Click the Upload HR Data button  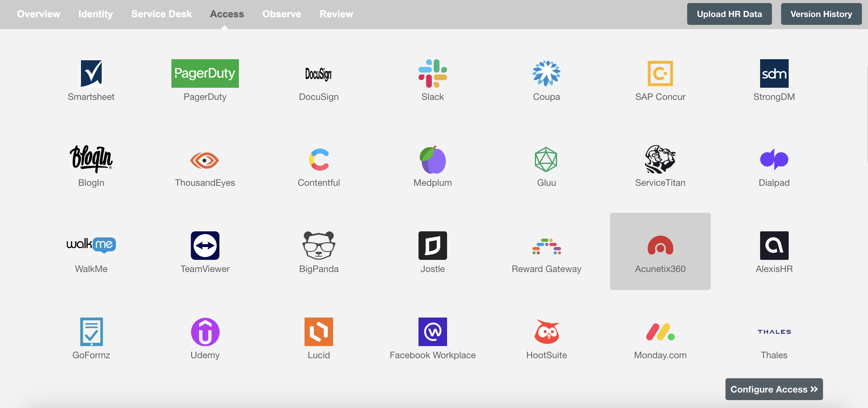729,14
